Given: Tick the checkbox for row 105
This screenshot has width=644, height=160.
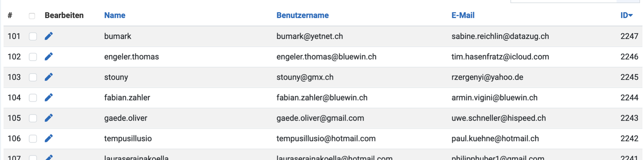Looking at the screenshot, I should click(33, 118).
